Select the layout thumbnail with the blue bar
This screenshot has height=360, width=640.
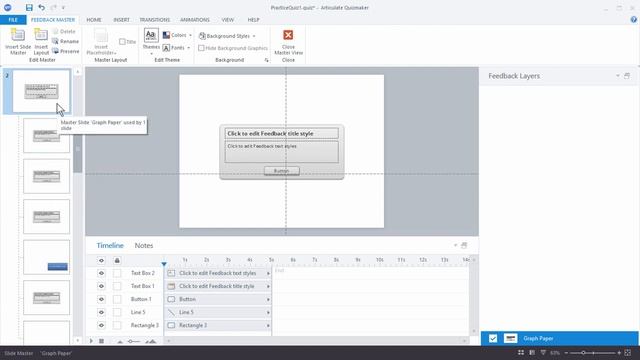pyautogui.click(x=47, y=257)
